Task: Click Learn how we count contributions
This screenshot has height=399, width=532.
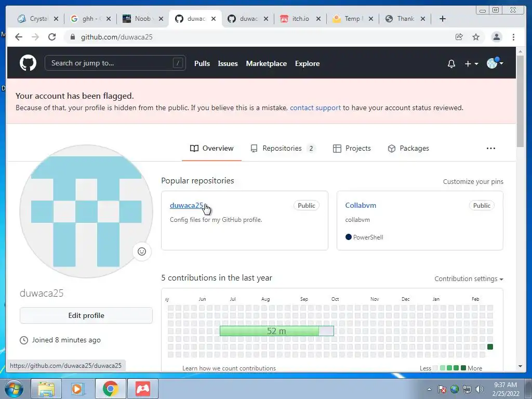Action: point(229,368)
